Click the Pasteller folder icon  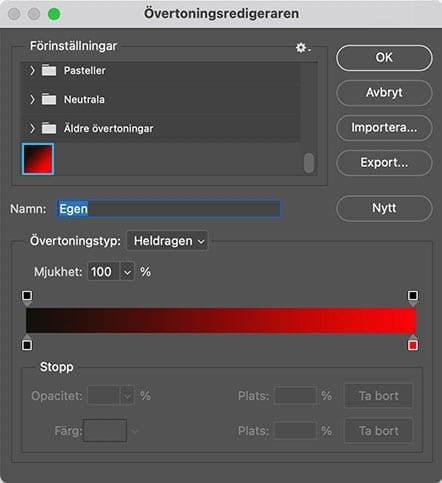tap(49, 70)
